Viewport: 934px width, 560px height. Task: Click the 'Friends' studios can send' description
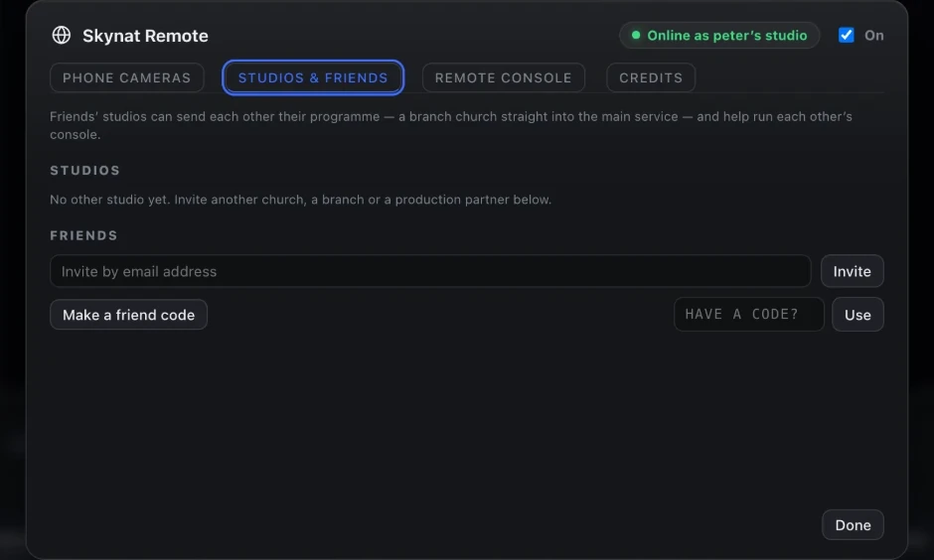coord(451,125)
